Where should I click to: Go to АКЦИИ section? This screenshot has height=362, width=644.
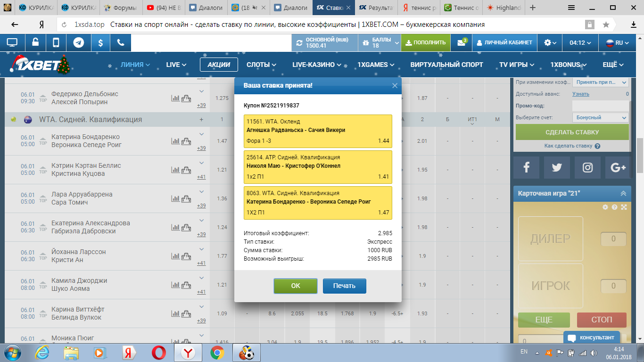(x=219, y=65)
